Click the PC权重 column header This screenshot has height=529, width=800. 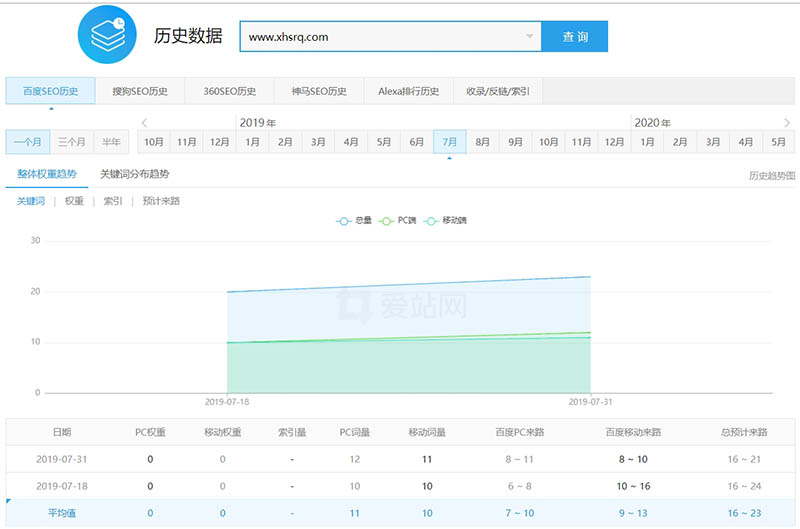tap(150, 432)
